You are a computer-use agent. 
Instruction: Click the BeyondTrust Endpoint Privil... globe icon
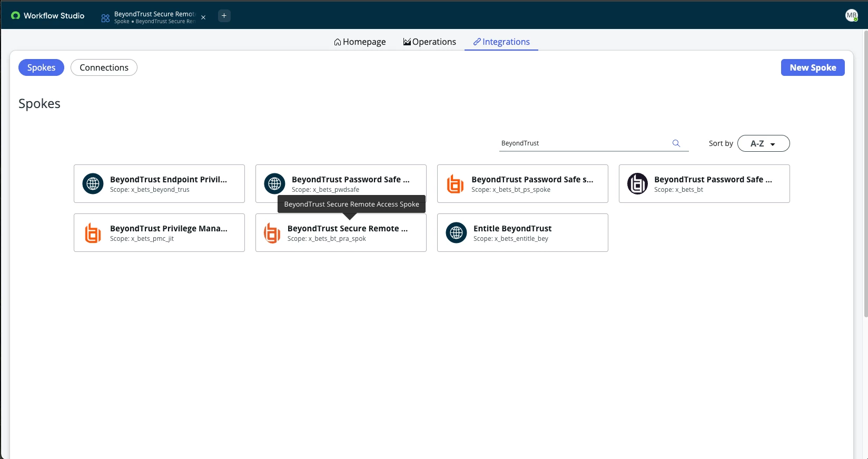coord(93,184)
